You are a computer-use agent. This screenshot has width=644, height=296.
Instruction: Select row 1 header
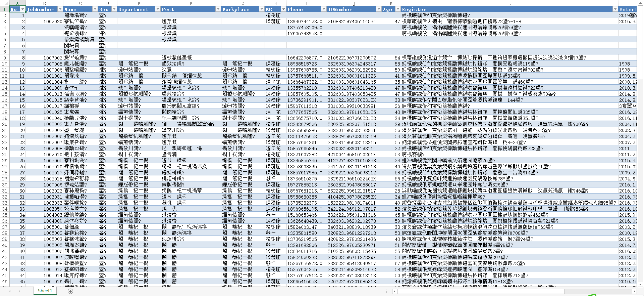(5, 9)
